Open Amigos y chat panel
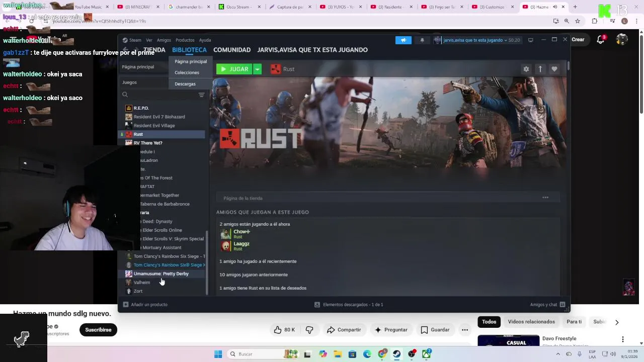Screen dimensions: 644x362 (547, 305)
